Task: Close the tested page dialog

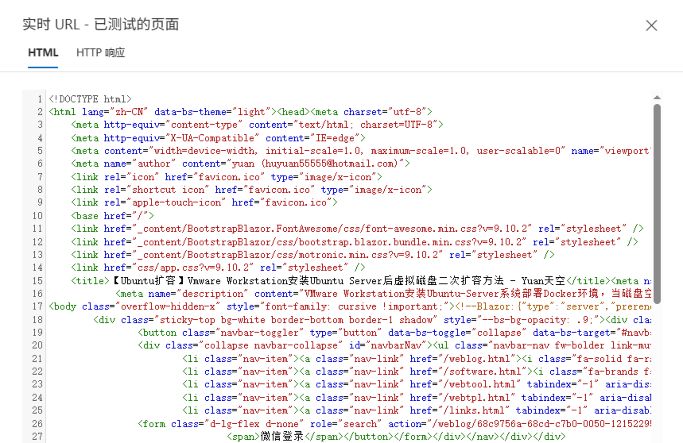Action: point(651,26)
